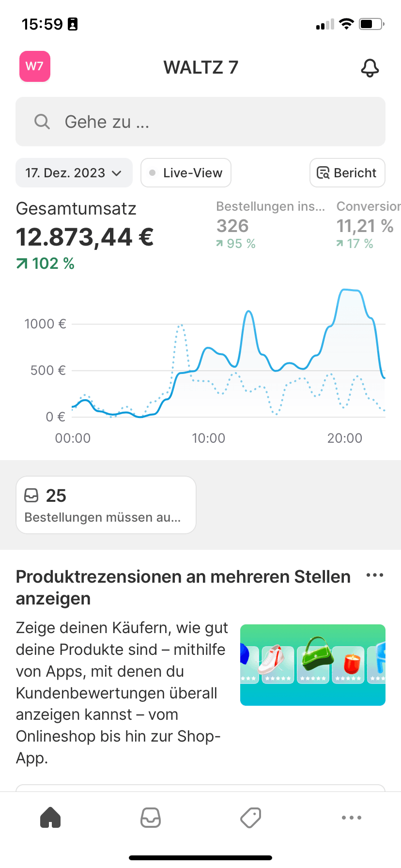Viewport: 401px width, 868px height.
Task: Open the Orders inbox tab
Action: pyautogui.click(x=151, y=818)
